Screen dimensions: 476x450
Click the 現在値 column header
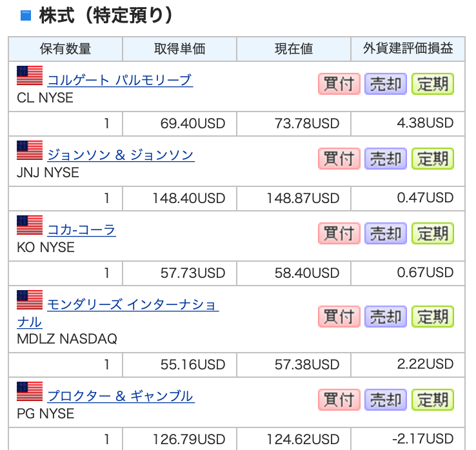pos(293,49)
